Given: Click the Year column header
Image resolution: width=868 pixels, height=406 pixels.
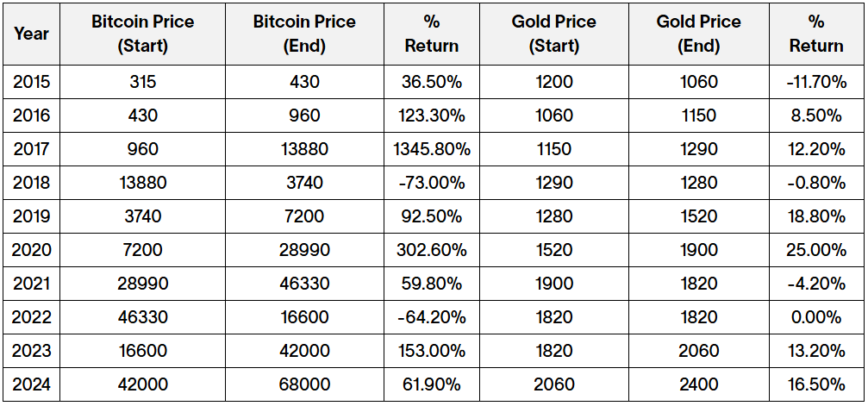Looking at the screenshot, I should (x=32, y=34).
